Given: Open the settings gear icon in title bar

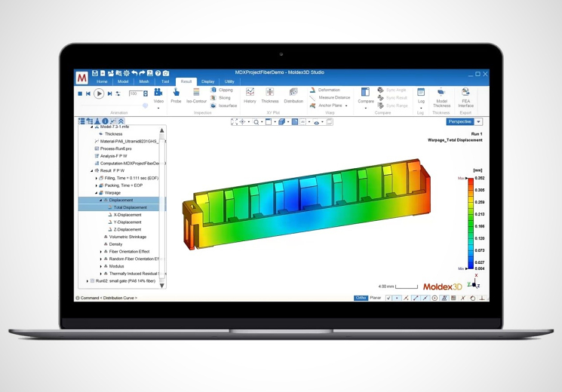Looking at the screenshot, I should click(126, 73).
